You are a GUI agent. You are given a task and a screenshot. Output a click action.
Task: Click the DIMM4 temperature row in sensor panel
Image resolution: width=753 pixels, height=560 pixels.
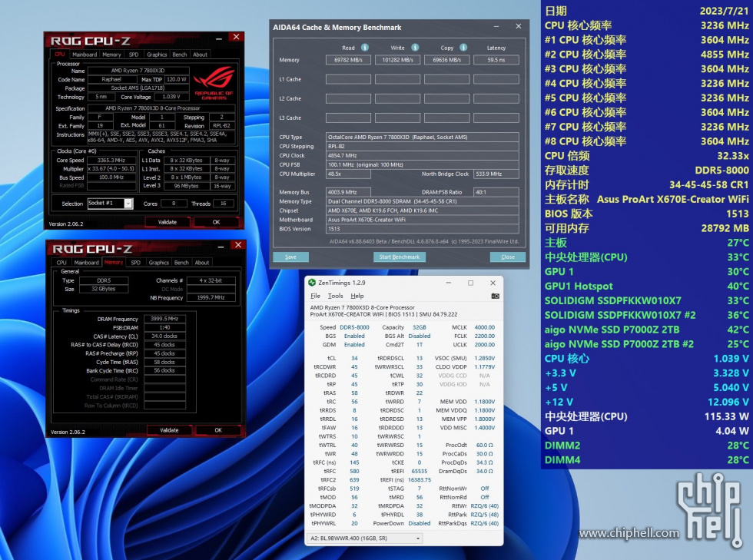[x=646, y=460]
